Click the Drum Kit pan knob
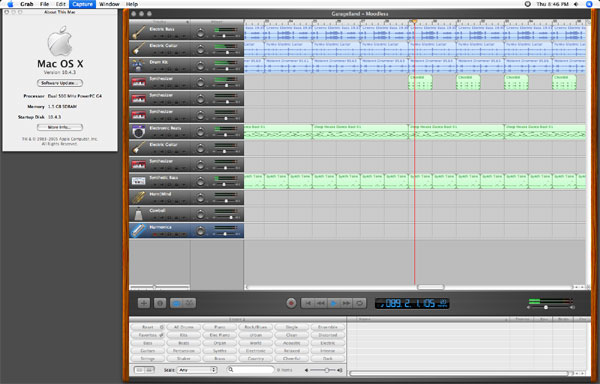 (201, 66)
